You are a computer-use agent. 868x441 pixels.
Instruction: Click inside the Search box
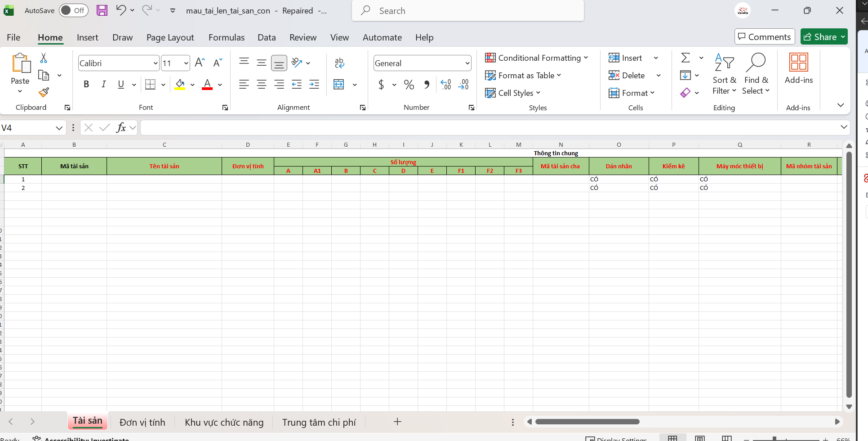[467, 11]
